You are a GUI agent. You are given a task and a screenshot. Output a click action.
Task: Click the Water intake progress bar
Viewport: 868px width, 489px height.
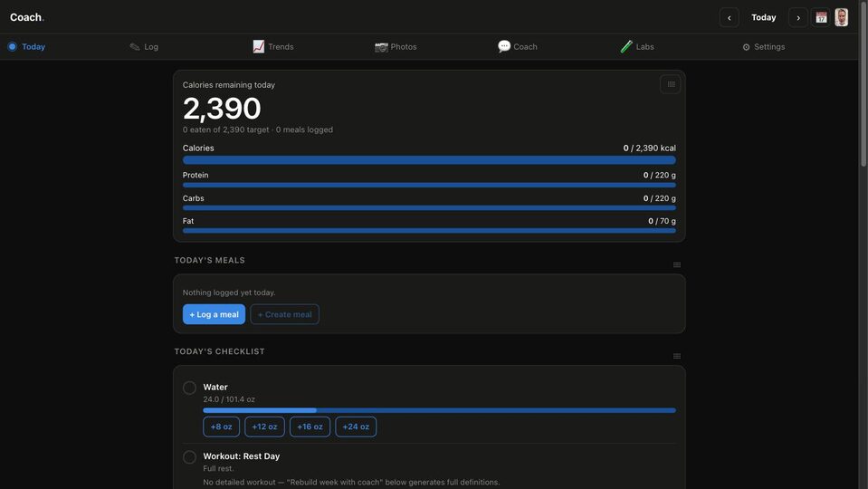439,410
